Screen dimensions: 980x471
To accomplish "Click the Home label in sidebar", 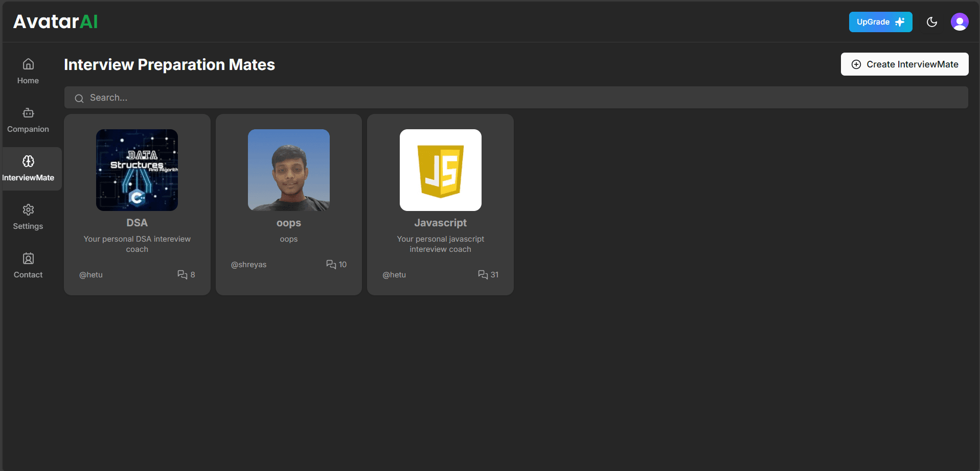I will coord(28,81).
